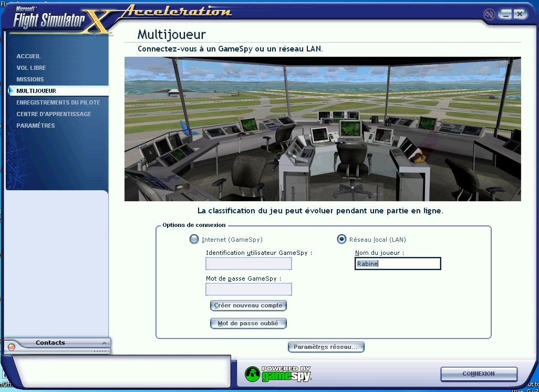Screen dimensions: 539x392
Task: Go to VOL LIBRE section
Action: [32, 68]
